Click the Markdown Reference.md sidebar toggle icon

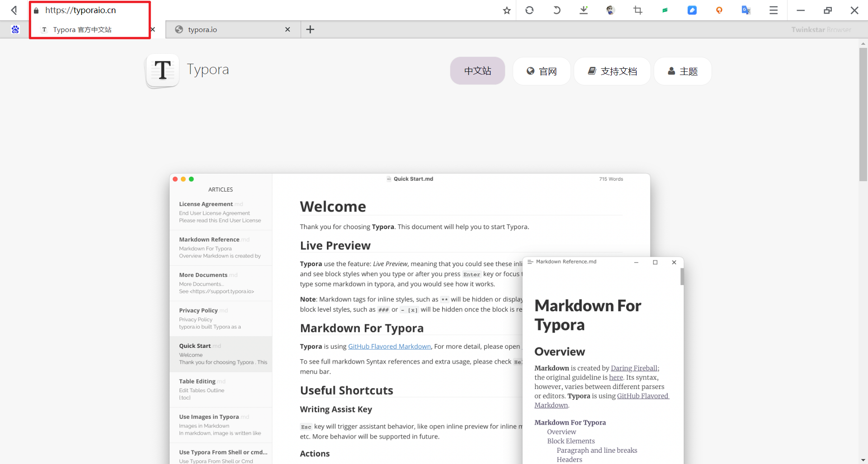[530, 262]
